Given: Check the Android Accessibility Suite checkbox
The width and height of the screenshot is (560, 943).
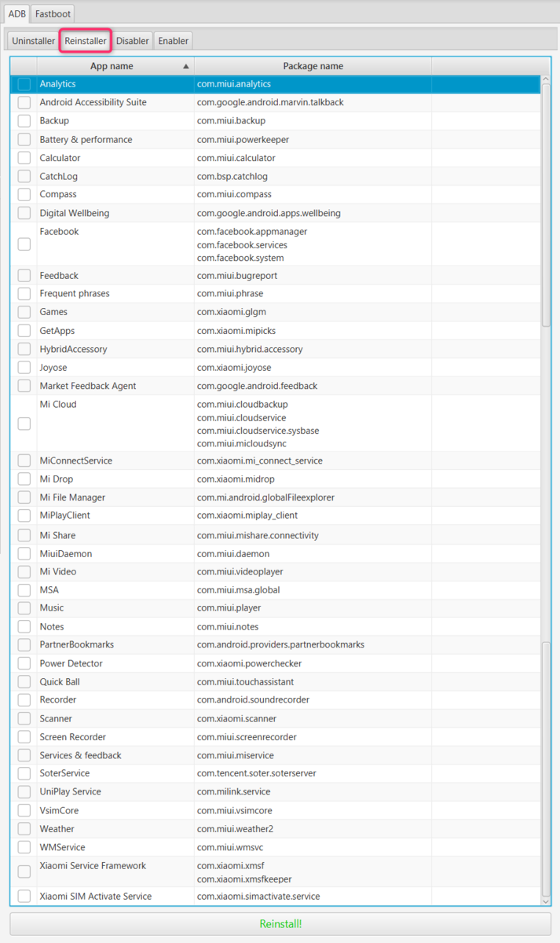Looking at the screenshot, I should click(24, 103).
